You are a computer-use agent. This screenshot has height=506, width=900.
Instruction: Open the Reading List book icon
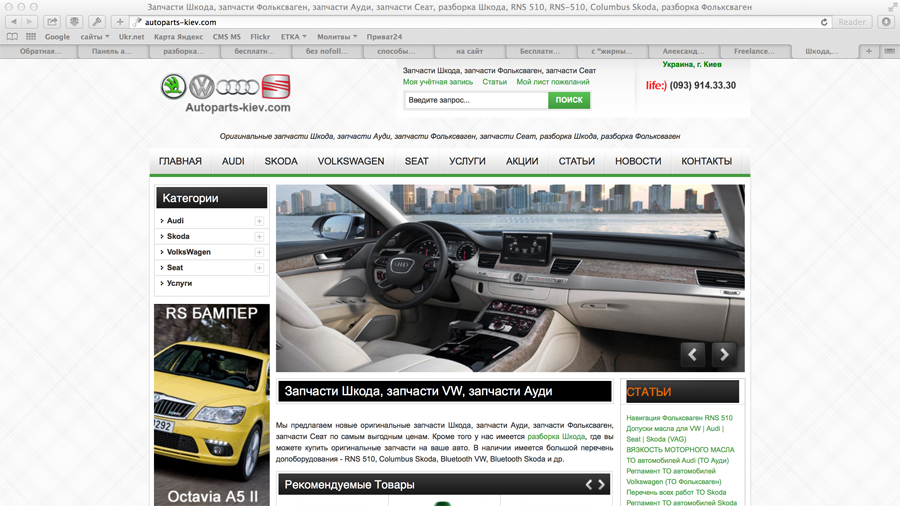click(11, 37)
